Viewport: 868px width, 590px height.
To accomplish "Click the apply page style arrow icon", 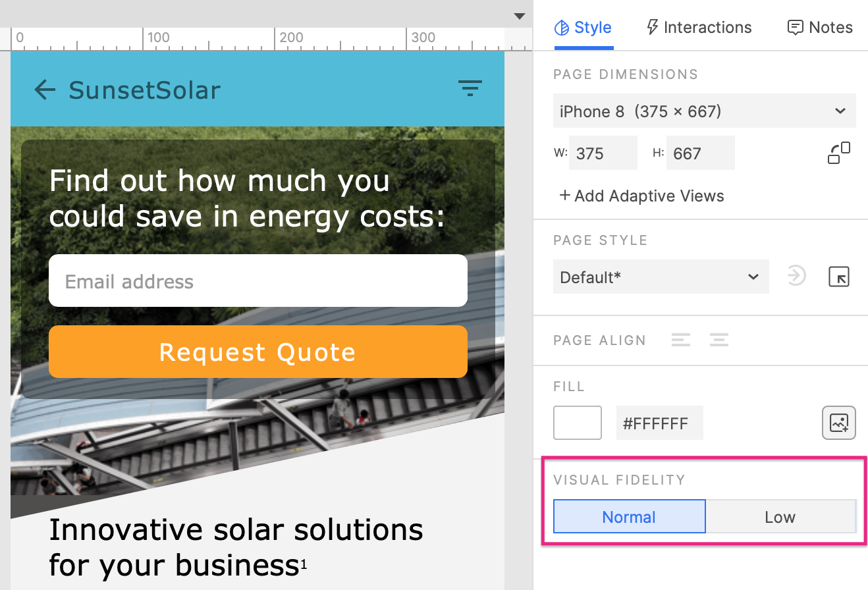I will pos(796,277).
